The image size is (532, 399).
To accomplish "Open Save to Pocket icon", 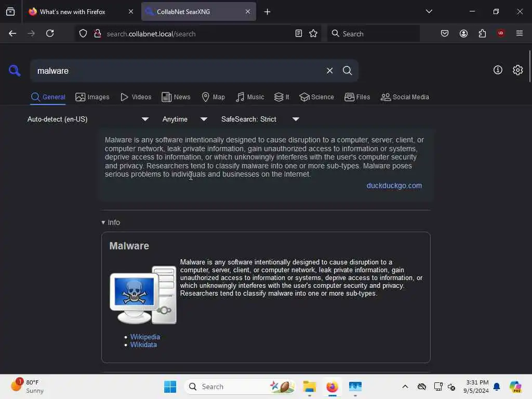I will pyautogui.click(x=445, y=34).
